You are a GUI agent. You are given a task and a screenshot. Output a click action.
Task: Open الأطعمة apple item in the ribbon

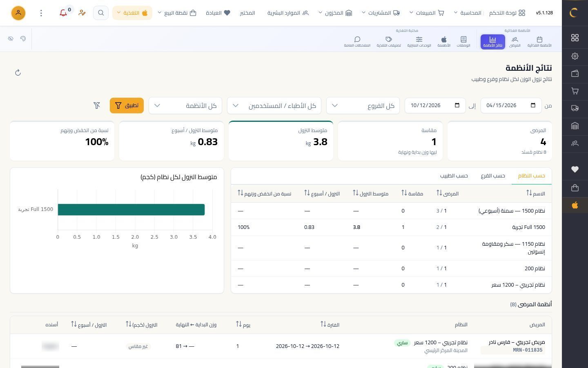[x=444, y=42]
